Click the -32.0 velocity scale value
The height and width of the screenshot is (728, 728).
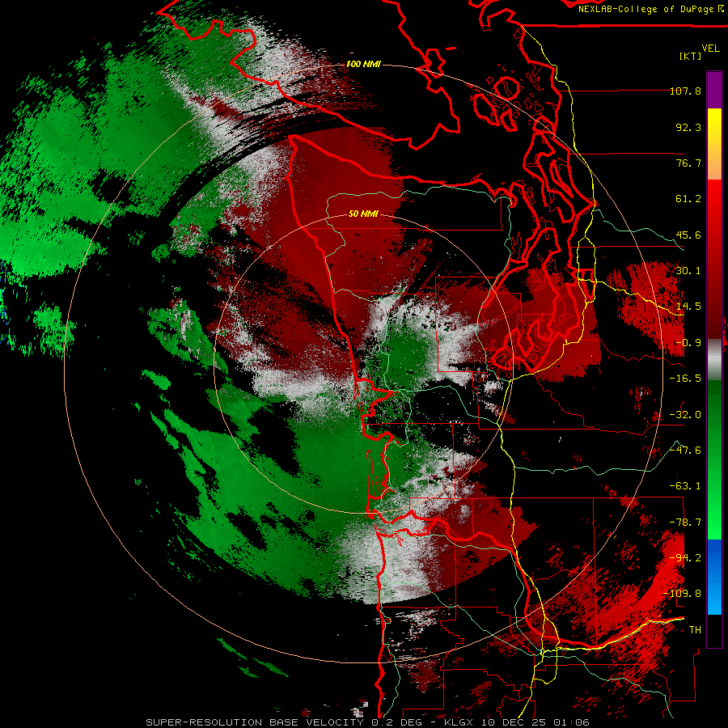point(685,415)
